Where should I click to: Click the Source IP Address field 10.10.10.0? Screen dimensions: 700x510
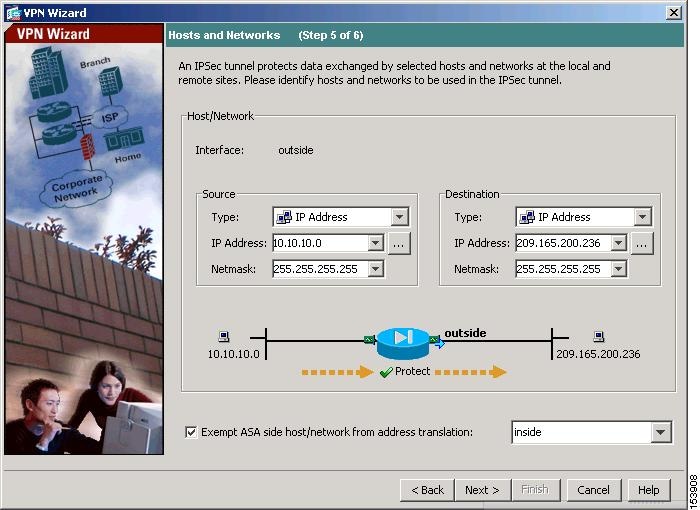click(x=321, y=243)
